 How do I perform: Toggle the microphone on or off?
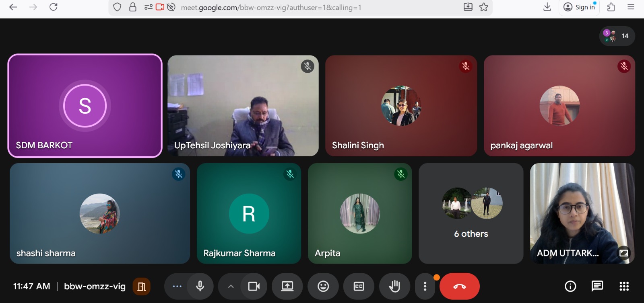pos(200,286)
